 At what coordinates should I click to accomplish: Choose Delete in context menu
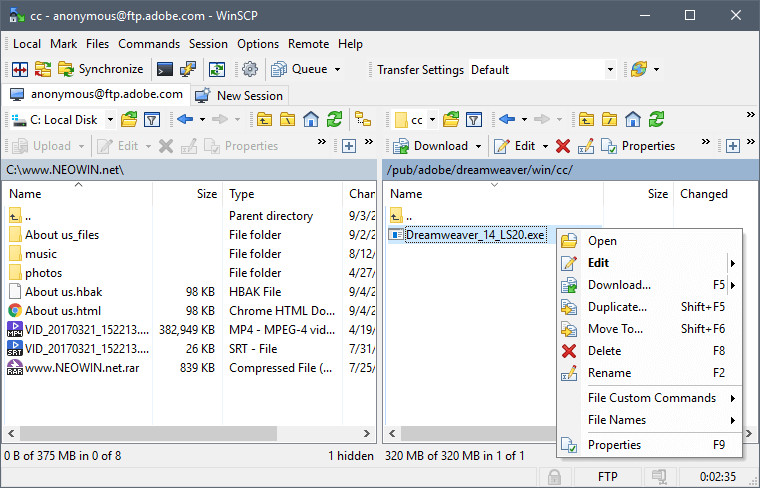pos(649,351)
